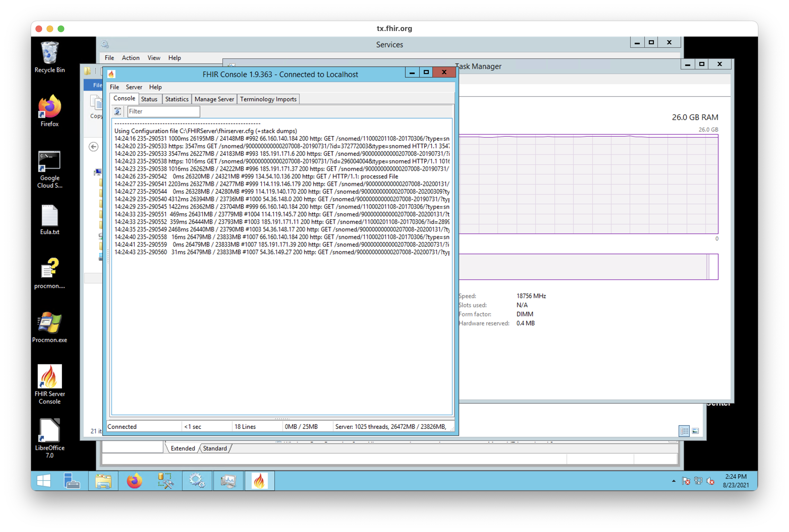The width and height of the screenshot is (789, 532).
Task: Switch to Firefox in the taskbar
Action: tap(134, 481)
